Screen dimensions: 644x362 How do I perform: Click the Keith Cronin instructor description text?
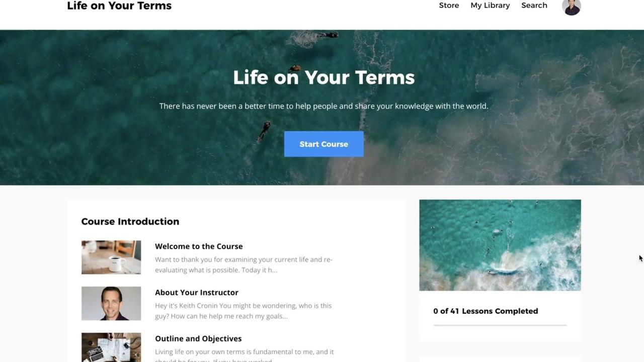point(244,311)
